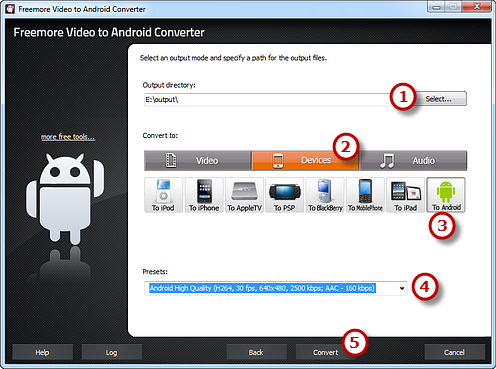Choose the To iPhone device icon
Viewport: 496px width, 369px height.
(204, 195)
